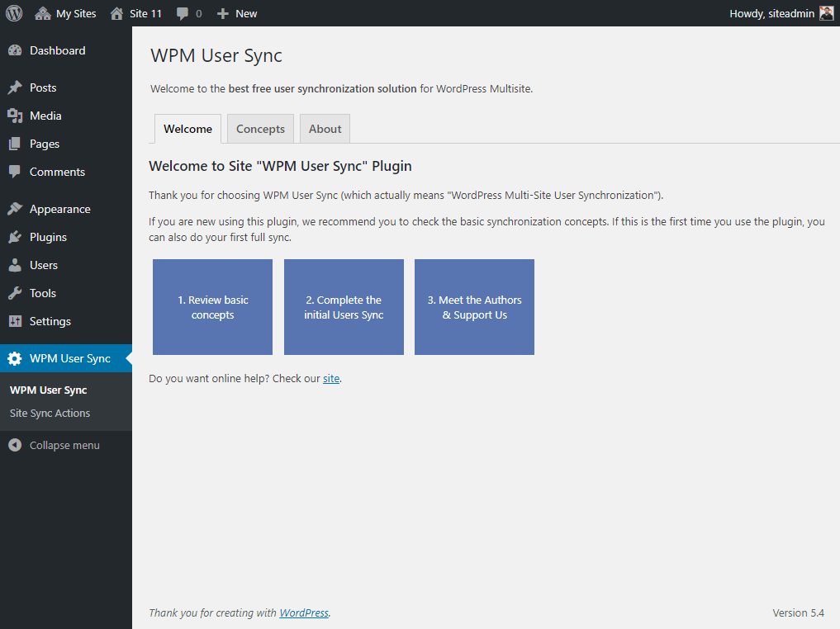Viewport: 840px width, 629px height.
Task: Open the Settings menu label
Action: point(50,321)
